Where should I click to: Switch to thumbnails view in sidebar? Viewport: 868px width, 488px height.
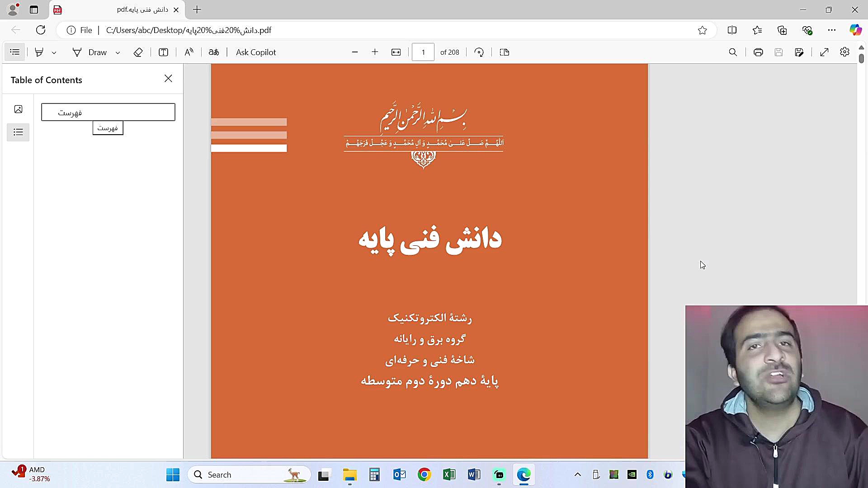(x=18, y=109)
